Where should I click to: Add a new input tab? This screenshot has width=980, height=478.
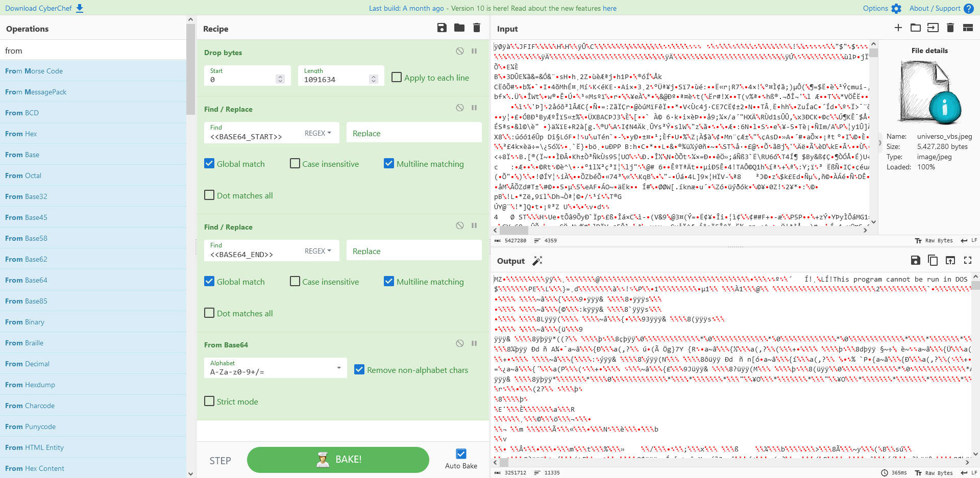click(x=898, y=28)
